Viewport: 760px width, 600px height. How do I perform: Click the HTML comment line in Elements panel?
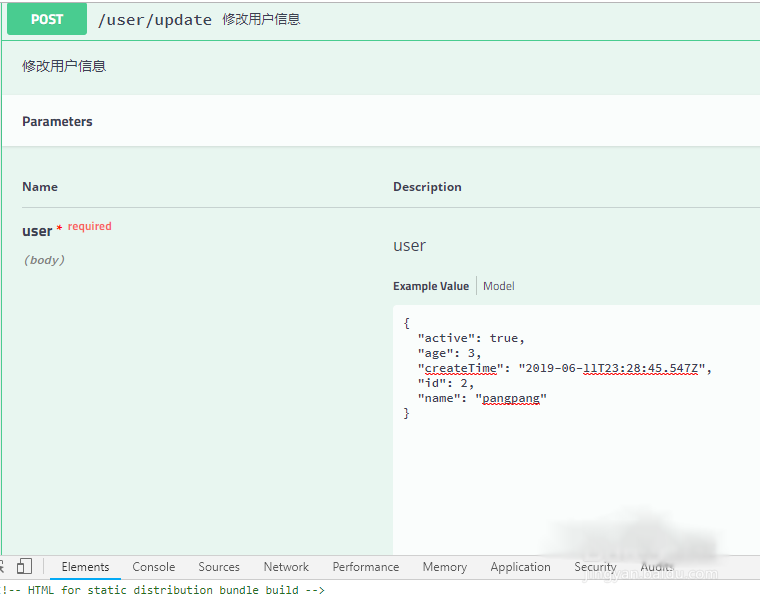[165, 590]
